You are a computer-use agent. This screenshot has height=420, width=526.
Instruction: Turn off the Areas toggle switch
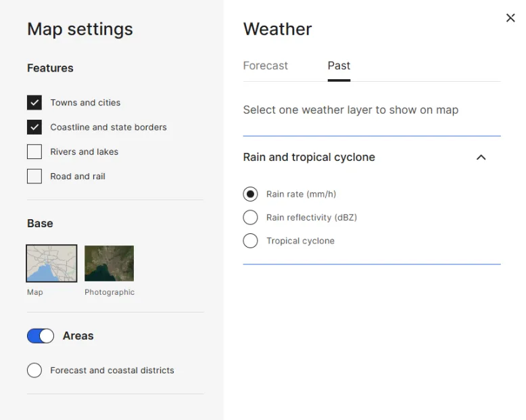pos(41,336)
